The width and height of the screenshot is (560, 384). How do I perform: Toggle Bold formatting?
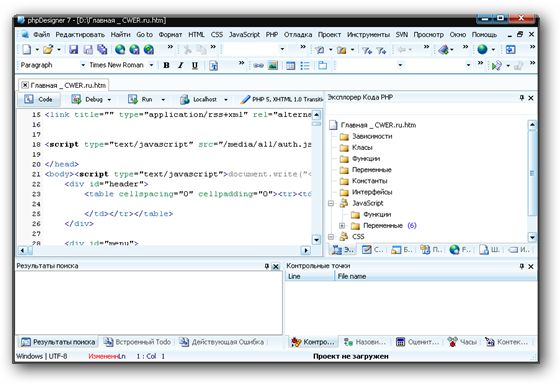click(x=166, y=65)
